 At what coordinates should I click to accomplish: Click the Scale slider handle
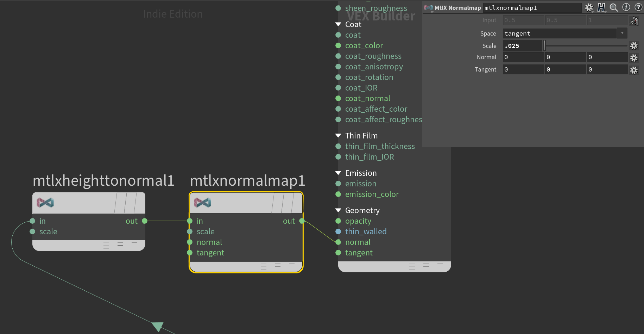(544, 45)
